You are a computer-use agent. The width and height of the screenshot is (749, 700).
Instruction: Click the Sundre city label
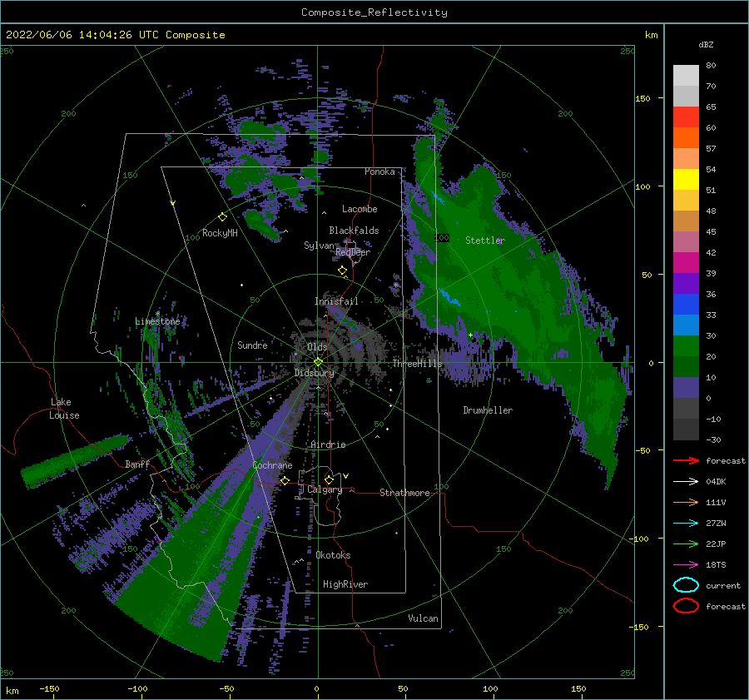(x=252, y=345)
